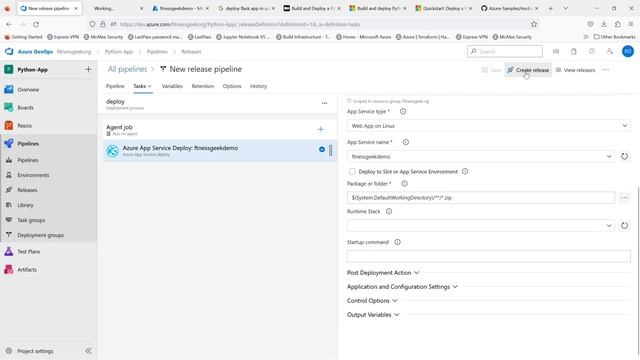
Task: Expand Post Deployment Action section
Action: tap(383, 272)
